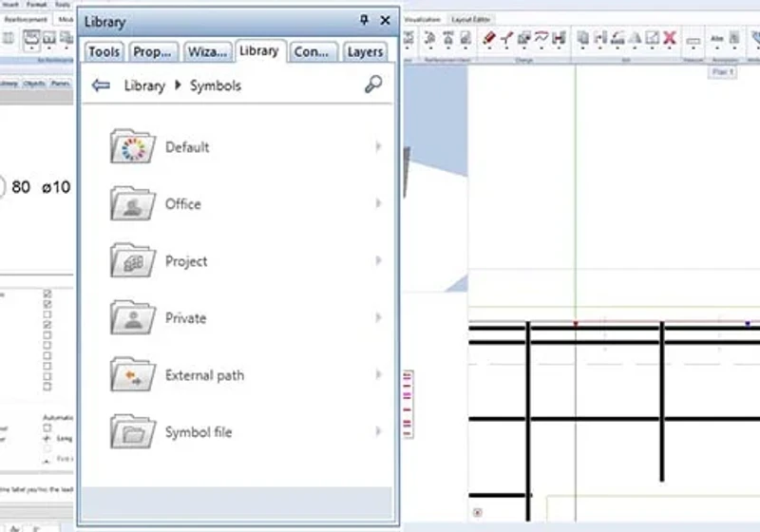
Task: Select the highlighted reinforcement tool icon
Action: point(31,38)
